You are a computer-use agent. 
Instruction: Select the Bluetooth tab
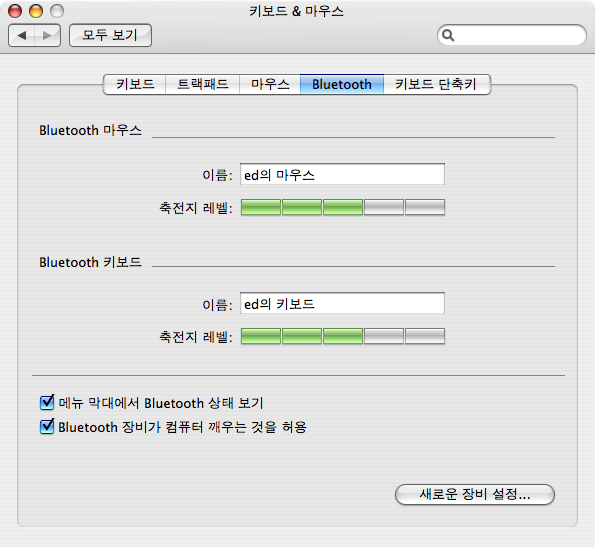(342, 84)
